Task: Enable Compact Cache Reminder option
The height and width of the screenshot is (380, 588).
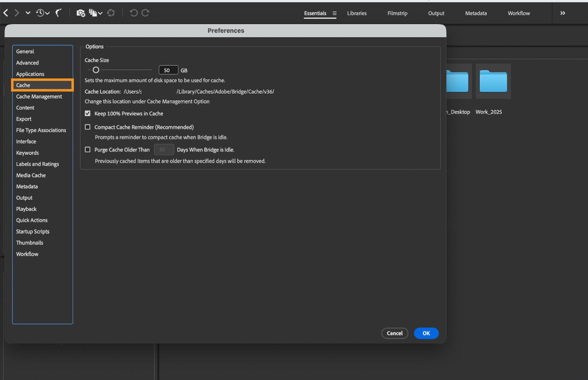Action: (x=88, y=127)
